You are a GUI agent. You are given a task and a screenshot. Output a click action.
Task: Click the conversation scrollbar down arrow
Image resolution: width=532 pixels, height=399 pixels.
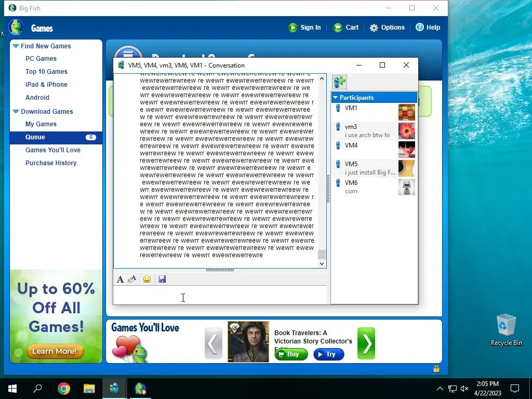322,263
